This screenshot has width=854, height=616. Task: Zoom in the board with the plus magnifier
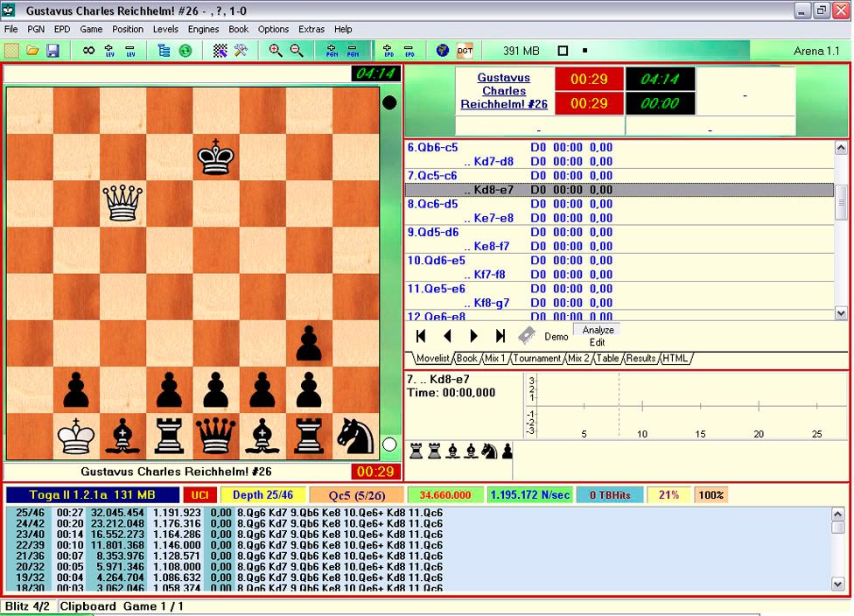[276, 51]
